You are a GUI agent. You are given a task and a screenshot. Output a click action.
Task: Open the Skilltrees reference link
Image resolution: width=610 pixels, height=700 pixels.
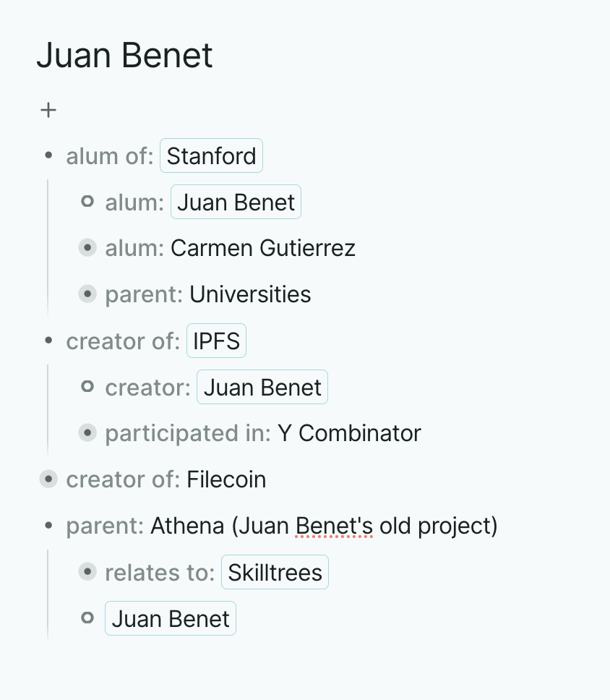tap(275, 573)
